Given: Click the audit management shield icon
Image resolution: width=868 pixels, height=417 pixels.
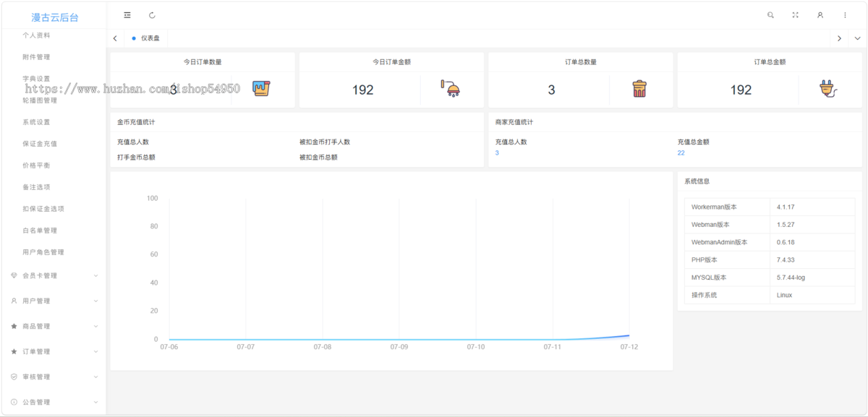Looking at the screenshot, I should (14, 377).
